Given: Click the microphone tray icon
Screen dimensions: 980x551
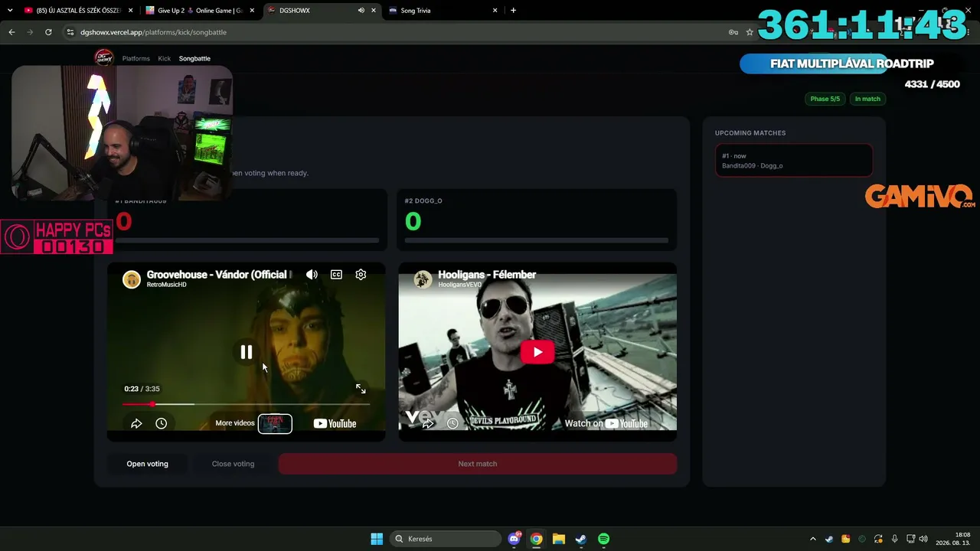Looking at the screenshot, I should click(894, 539).
